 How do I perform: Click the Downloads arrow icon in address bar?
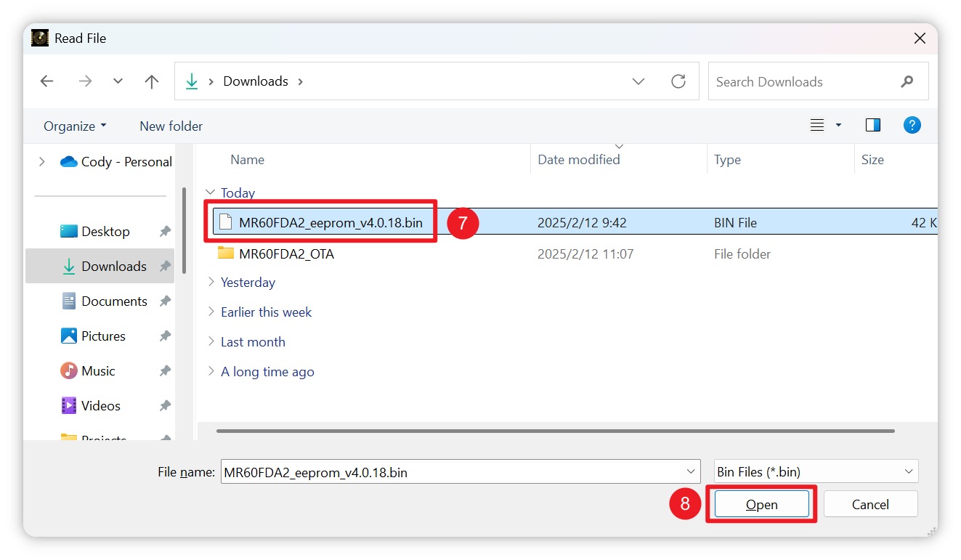[192, 81]
